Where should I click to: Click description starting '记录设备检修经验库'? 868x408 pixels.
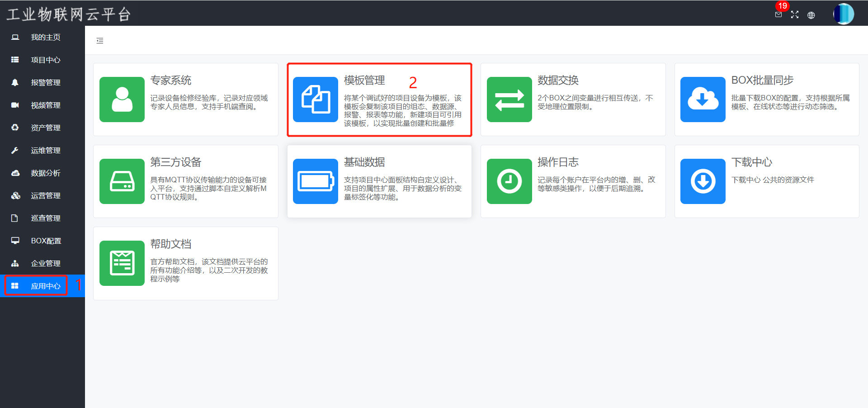209,102
